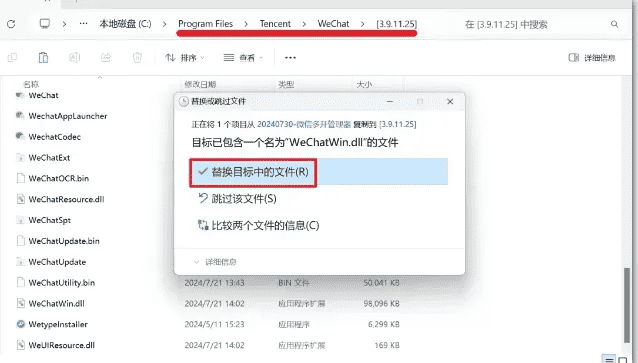Click the WechatAppLauncher file icon
The width and height of the screenshot is (638, 363).
(x=20, y=116)
